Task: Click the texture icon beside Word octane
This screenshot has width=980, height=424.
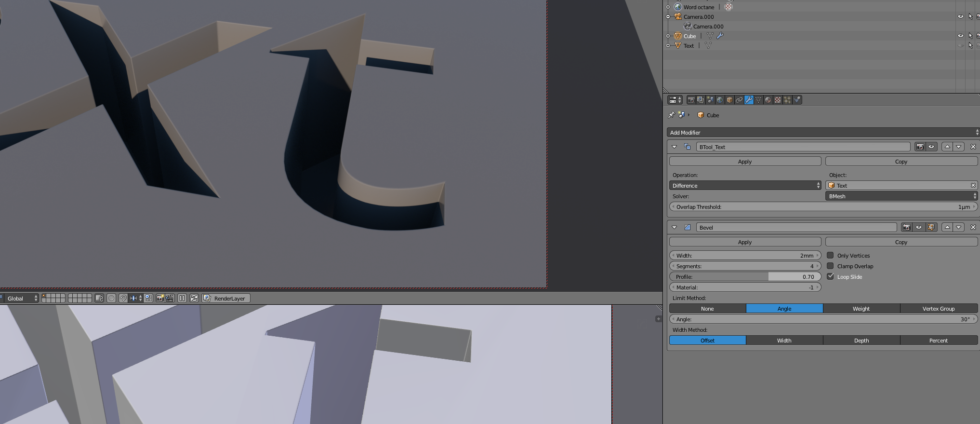Action: (x=728, y=7)
